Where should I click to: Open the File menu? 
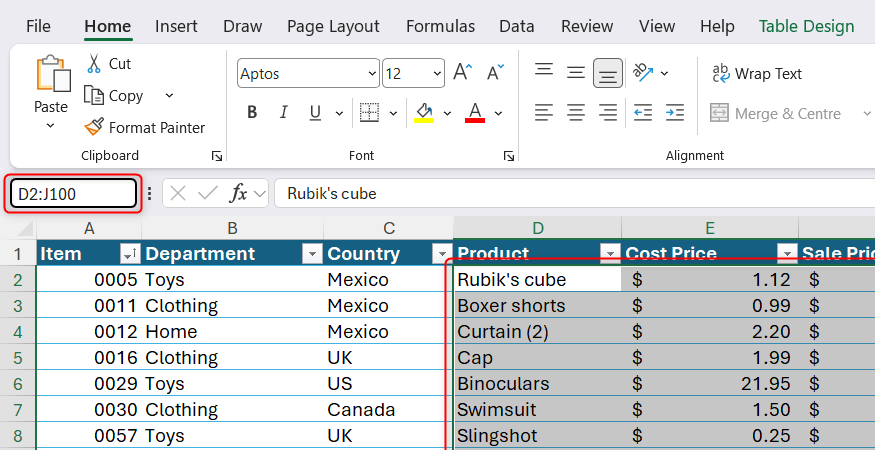pyautogui.click(x=38, y=26)
